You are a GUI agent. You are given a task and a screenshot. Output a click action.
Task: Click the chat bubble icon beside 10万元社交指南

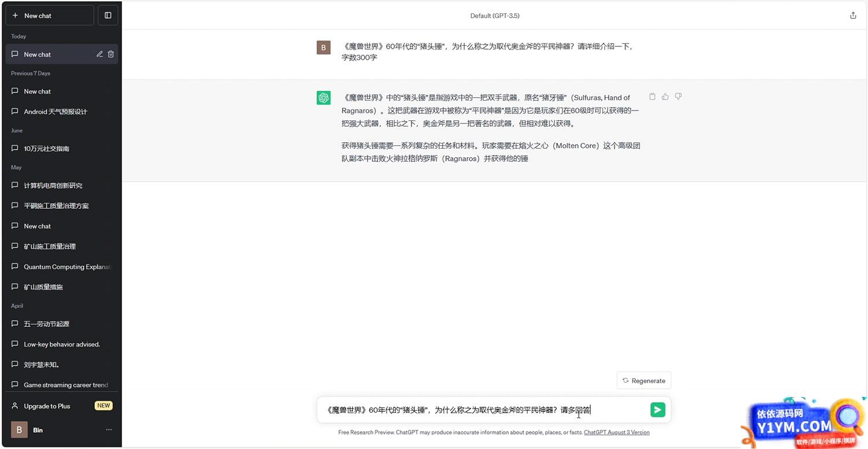[x=15, y=149]
